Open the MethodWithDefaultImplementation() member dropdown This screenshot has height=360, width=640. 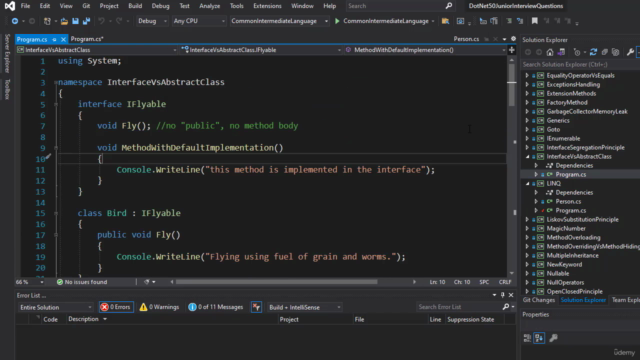click(425, 50)
